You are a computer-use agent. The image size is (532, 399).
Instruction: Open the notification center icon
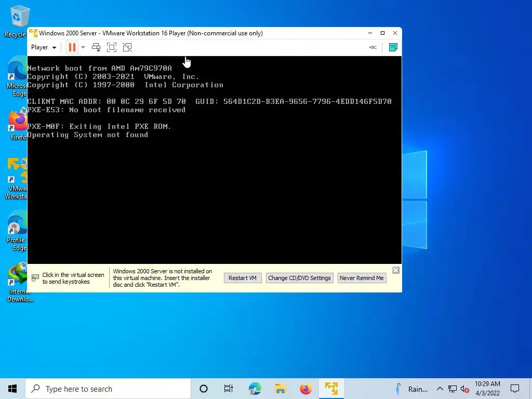coord(515,389)
